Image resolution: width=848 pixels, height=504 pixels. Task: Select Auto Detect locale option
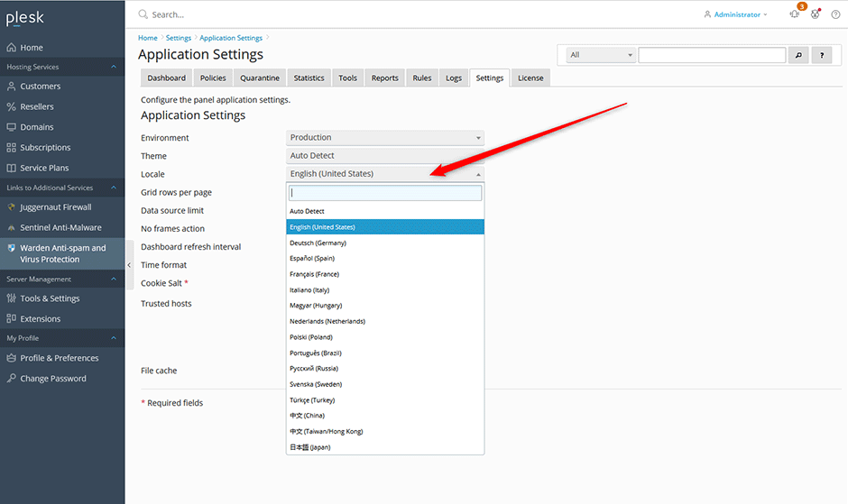point(385,212)
